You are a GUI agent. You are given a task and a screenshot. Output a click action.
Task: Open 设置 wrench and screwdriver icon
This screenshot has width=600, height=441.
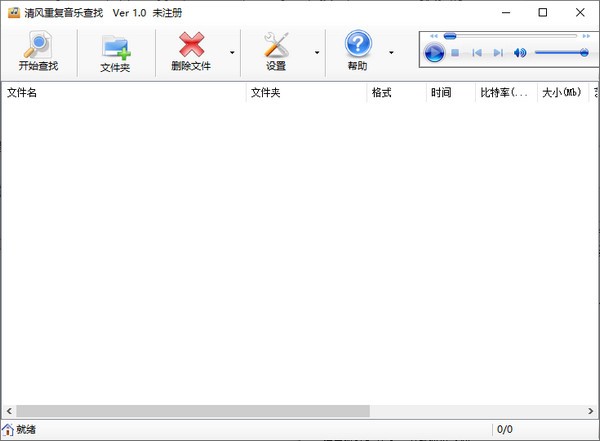pyautogui.click(x=276, y=45)
